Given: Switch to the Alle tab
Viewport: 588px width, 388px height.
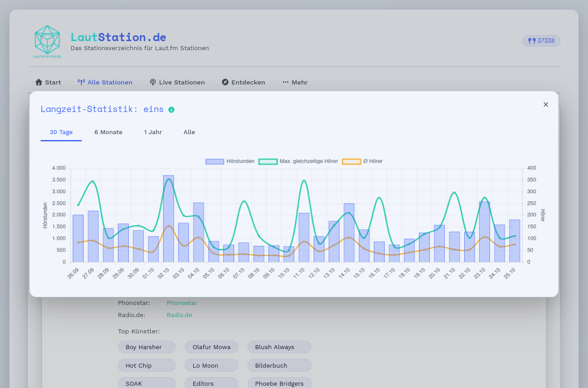Looking at the screenshot, I should point(189,132).
